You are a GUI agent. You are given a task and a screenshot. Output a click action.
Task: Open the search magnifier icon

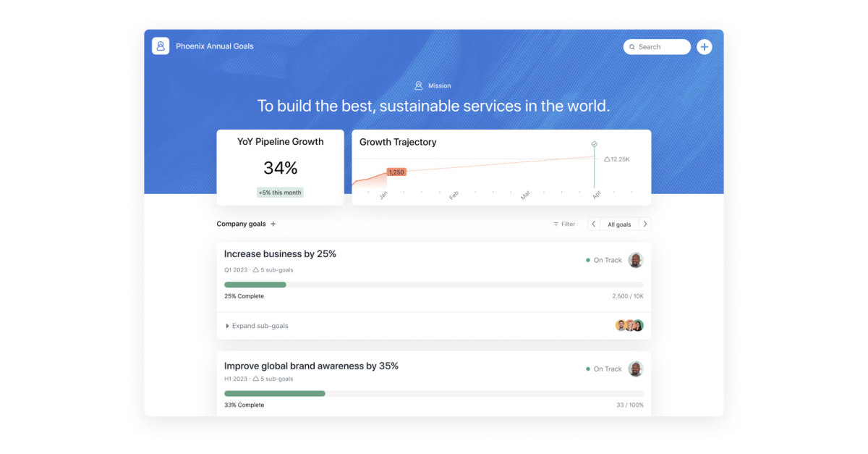click(x=633, y=46)
